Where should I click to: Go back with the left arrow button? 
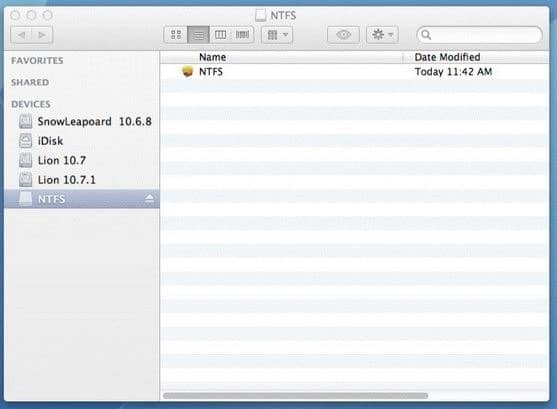(21, 35)
